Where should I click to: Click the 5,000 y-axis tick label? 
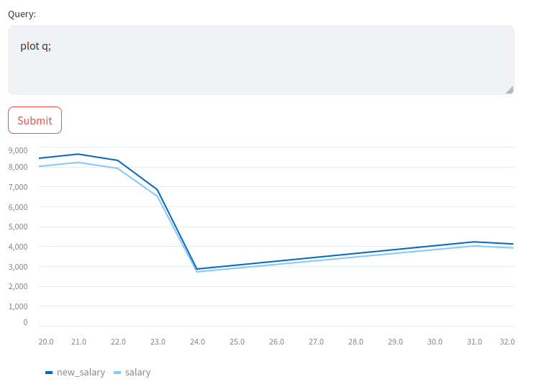coord(18,227)
